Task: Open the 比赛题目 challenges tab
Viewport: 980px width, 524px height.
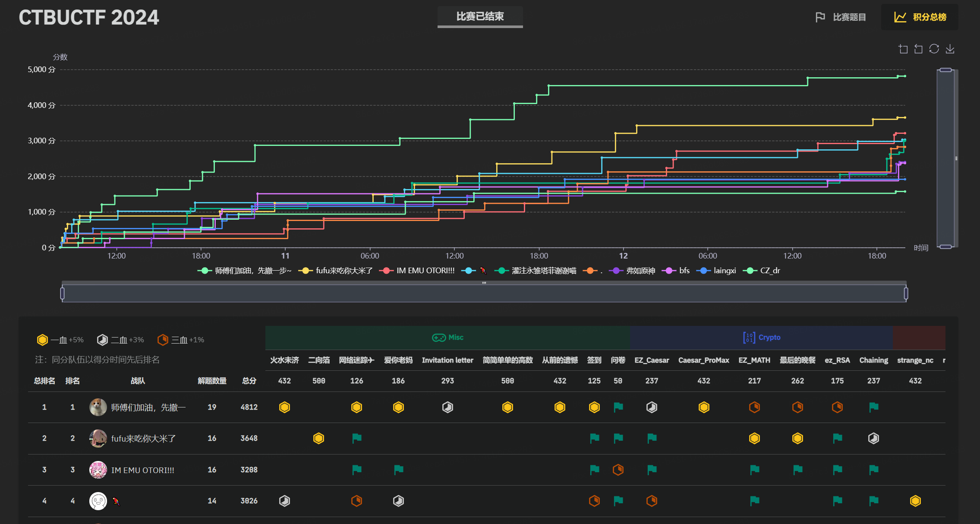Action: (x=841, y=17)
